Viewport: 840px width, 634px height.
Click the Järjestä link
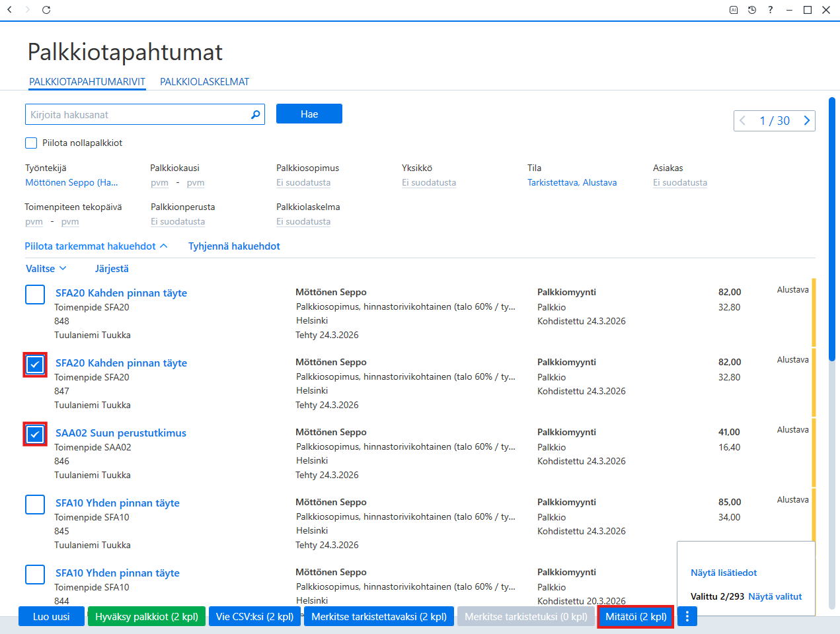pos(112,269)
